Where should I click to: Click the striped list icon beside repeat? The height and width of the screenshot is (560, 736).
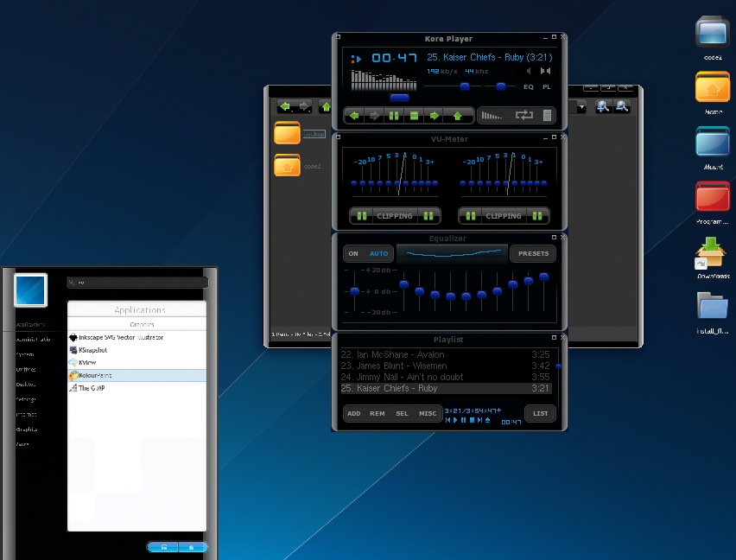point(548,116)
